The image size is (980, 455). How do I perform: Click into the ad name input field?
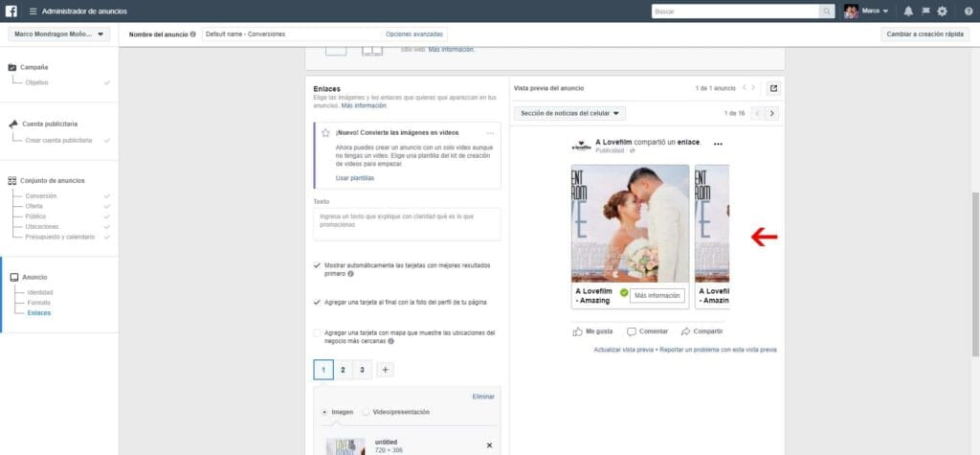coord(292,34)
